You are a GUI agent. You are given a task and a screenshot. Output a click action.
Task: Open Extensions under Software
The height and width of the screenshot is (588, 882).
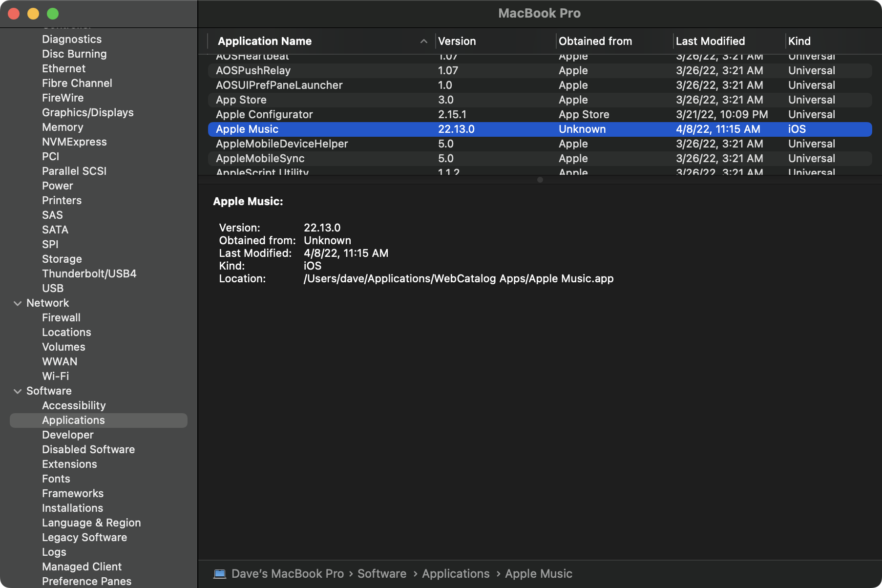pyautogui.click(x=69, y=464)
